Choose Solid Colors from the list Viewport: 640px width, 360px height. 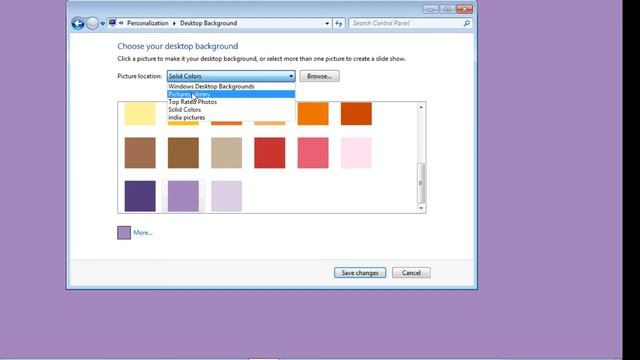tap(231, 110)
